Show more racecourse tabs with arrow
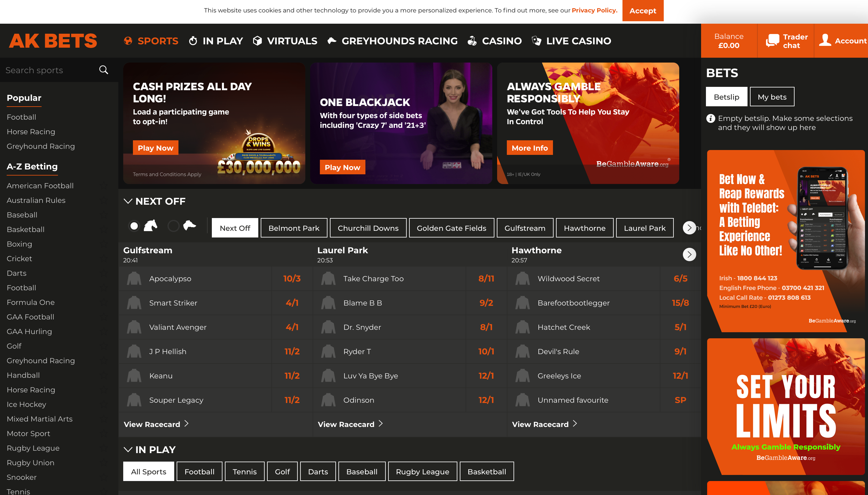 (x=689, y=227)
